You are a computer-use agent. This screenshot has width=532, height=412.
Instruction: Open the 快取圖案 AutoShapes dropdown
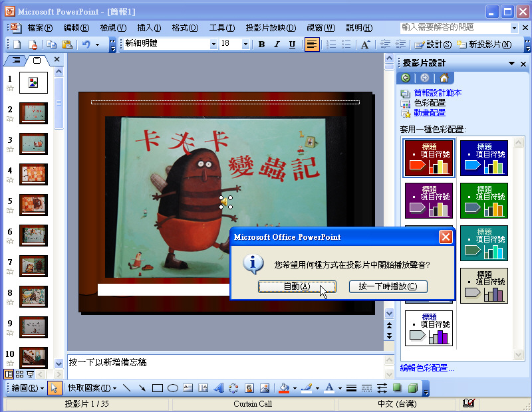coord(92,388)
